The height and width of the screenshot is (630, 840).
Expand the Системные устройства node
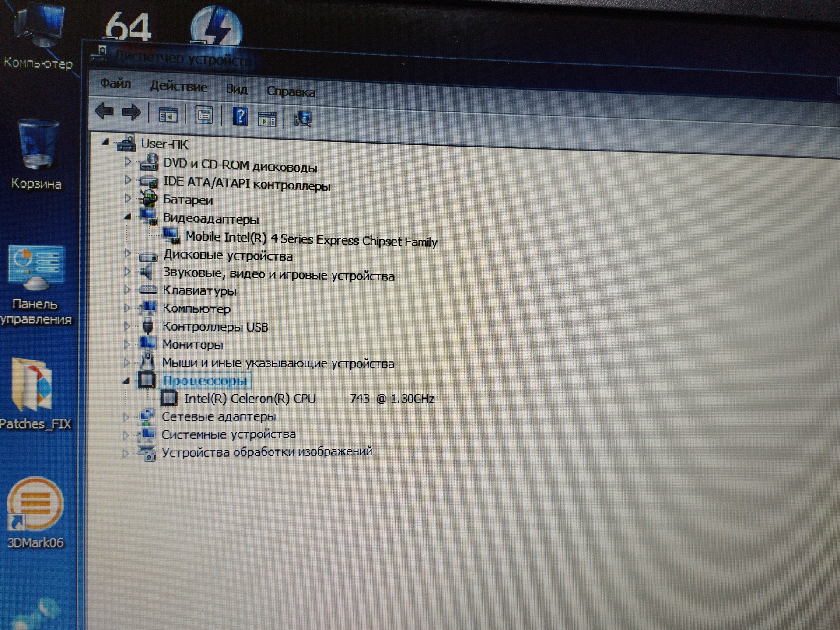tap(126, 435)
